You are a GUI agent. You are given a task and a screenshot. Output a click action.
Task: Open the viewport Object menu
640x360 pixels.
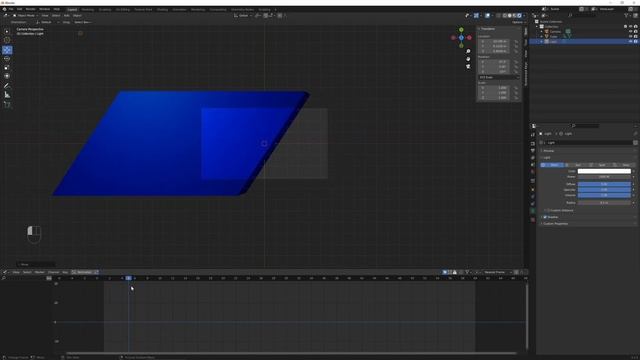click(77, 16)
